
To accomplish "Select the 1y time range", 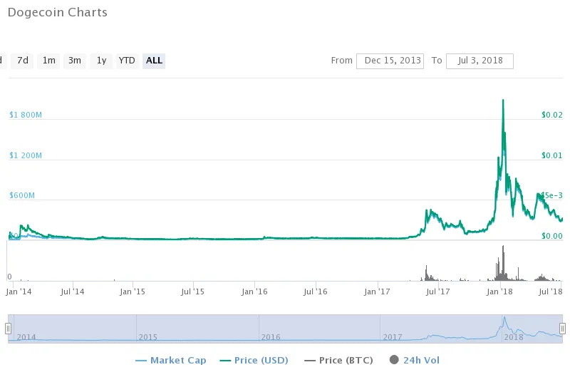I will point(101,61).
